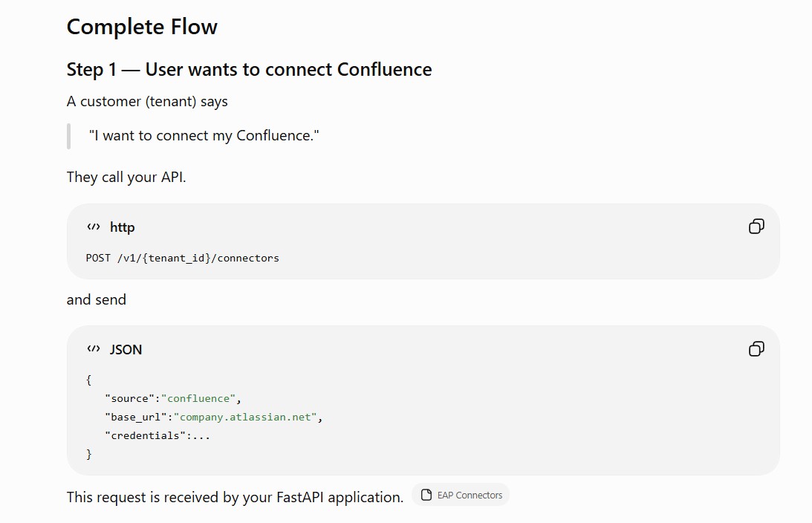Screen dimensions: 812x523
Task: Click the document icon in EAP Connectors chip
Action: point(426,495)
